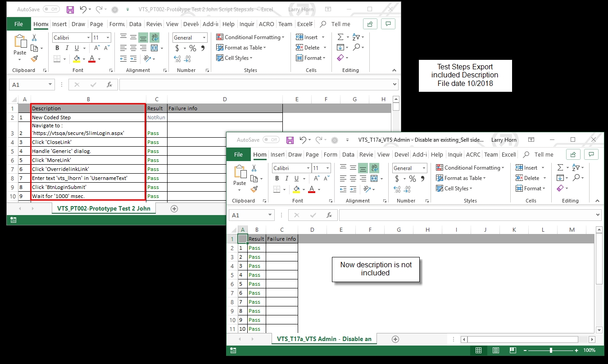Add new sheet in the VTS_PT002 window

tap(174, 209)
